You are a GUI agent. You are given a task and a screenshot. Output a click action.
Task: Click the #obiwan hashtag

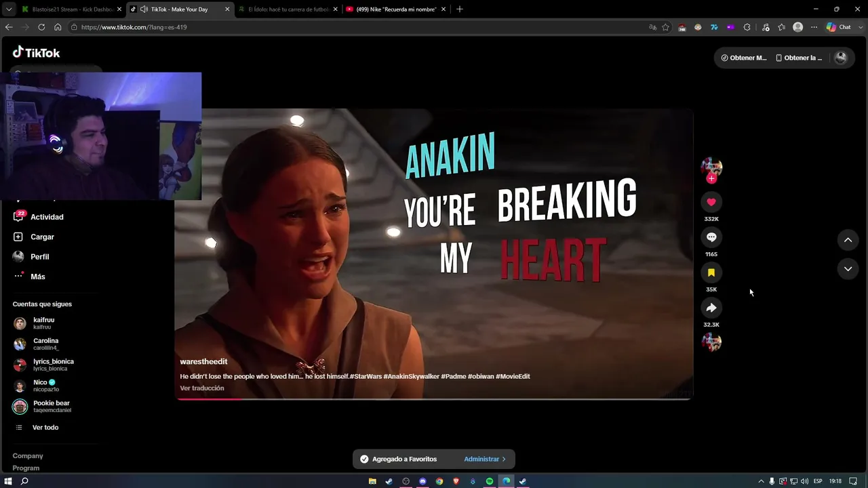tap(481, 376)
